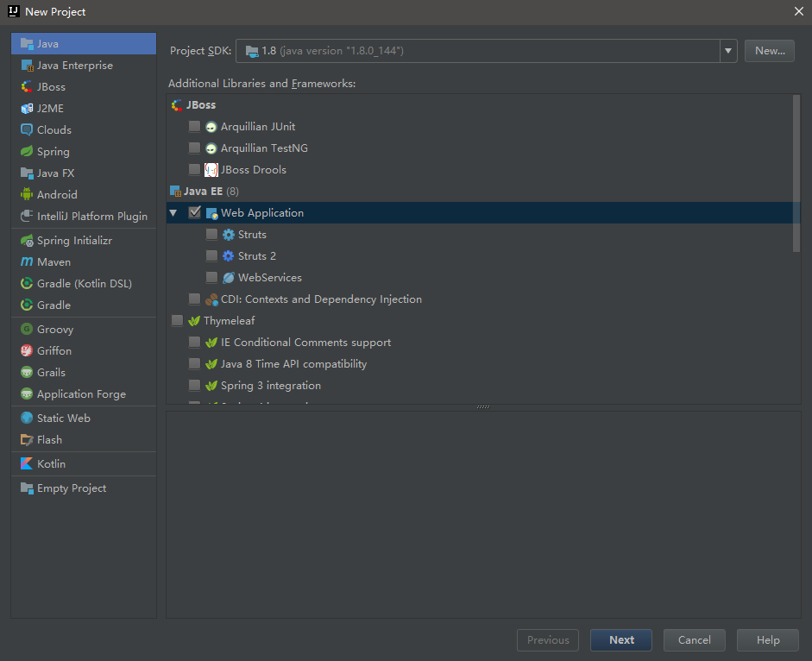This screenshot has height=661, width=812.
Task: Select the Clouds project icon
Action: tap(27, 129)
